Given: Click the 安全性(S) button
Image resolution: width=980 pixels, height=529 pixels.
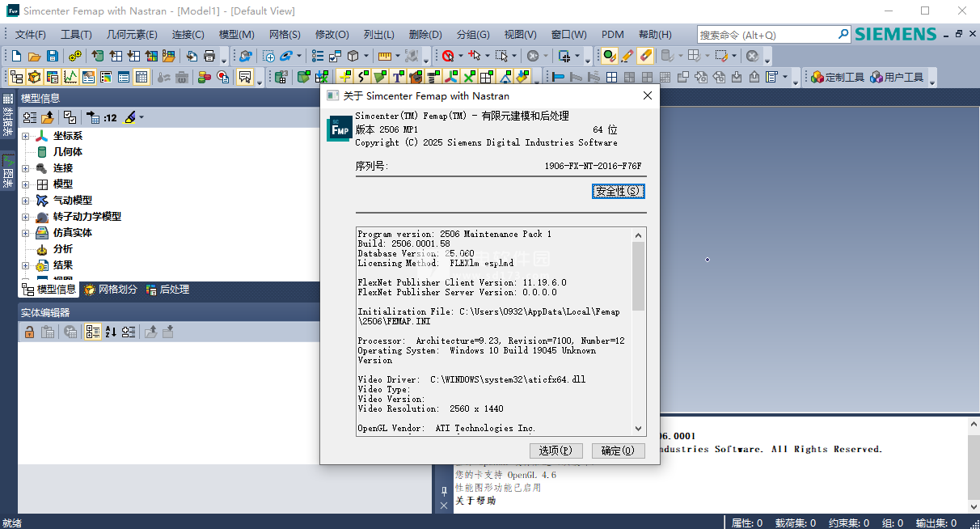Looking at the screenshot, I should [618, 191].
